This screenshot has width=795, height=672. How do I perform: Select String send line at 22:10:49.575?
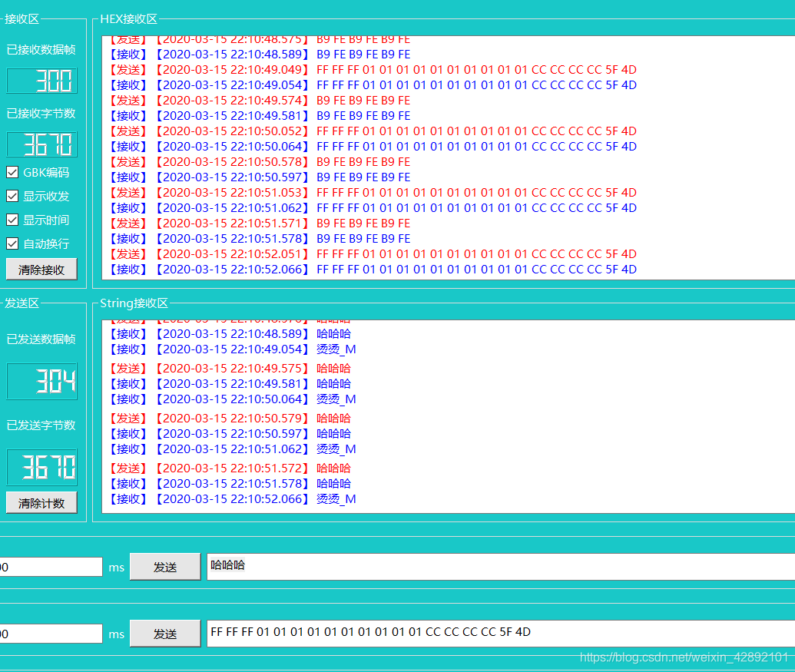pyautogui.click(x=230, y=368)
